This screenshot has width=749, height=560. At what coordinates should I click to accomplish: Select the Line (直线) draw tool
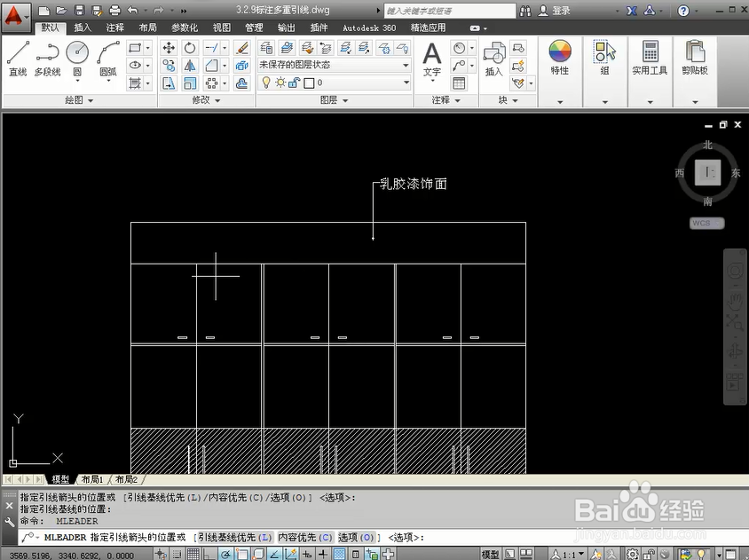pos(18,59)
